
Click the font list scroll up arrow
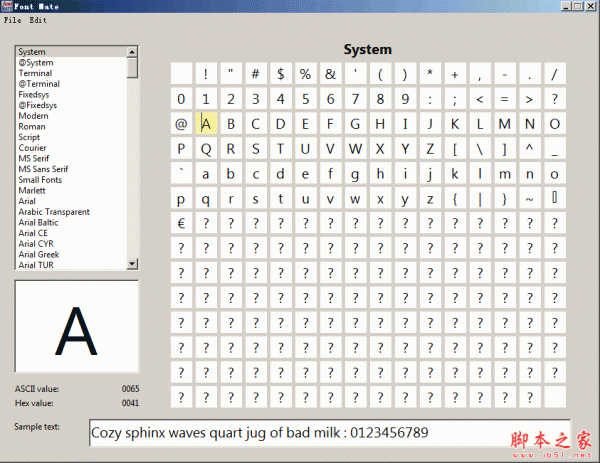point(132,52)
